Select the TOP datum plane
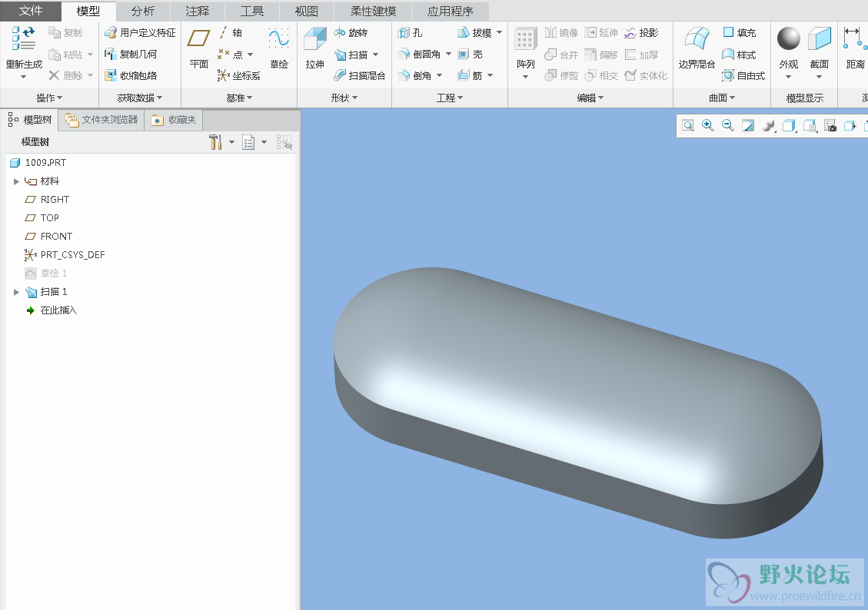868x610 pixels. pyautogui.click(x=42, y=218)
